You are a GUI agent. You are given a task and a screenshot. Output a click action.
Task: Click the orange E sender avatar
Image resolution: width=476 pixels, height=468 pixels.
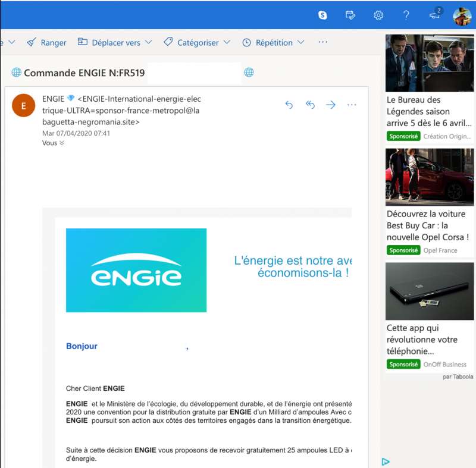(x=23, y=105)
